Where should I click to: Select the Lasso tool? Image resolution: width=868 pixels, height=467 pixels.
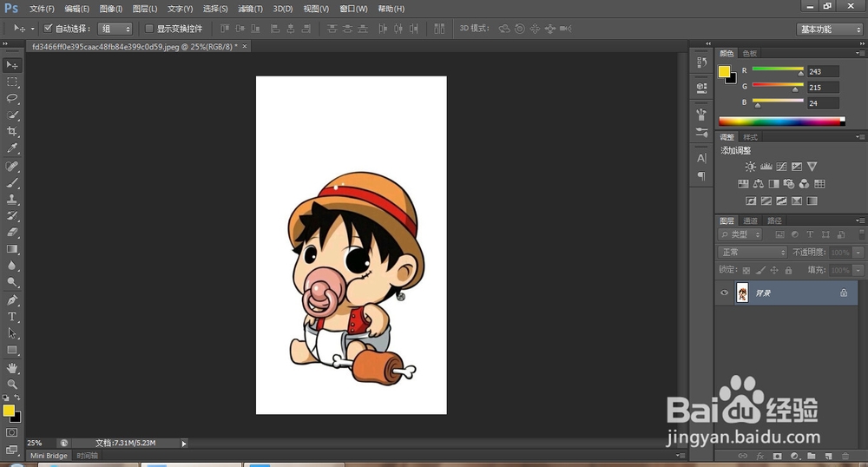click(x=11, y=98)
